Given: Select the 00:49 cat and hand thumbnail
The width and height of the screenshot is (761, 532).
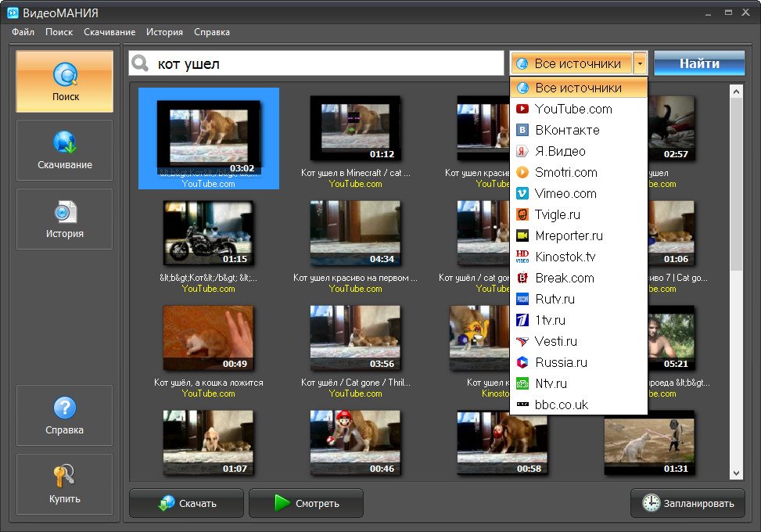Looking at the screenshot, I should click(x=208, y=338).
